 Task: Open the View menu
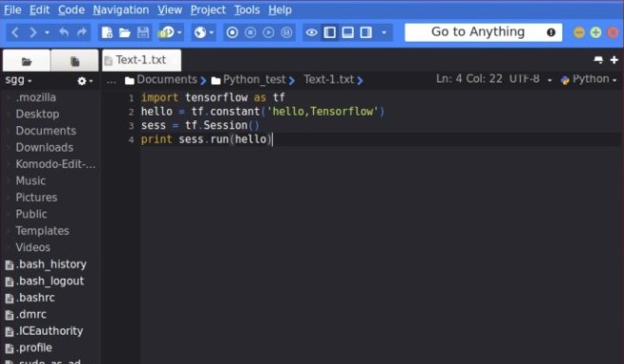170,9
